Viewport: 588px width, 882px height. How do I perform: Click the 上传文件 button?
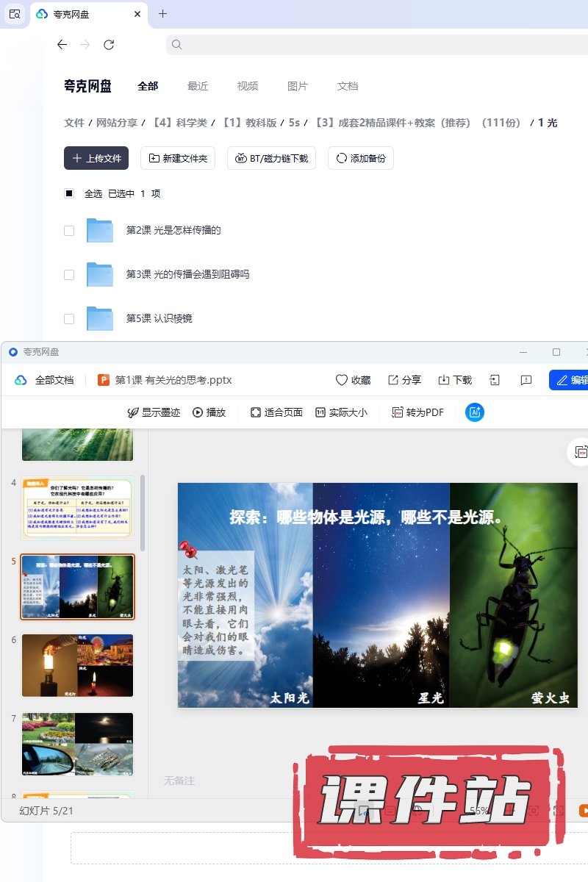[96, 158]
